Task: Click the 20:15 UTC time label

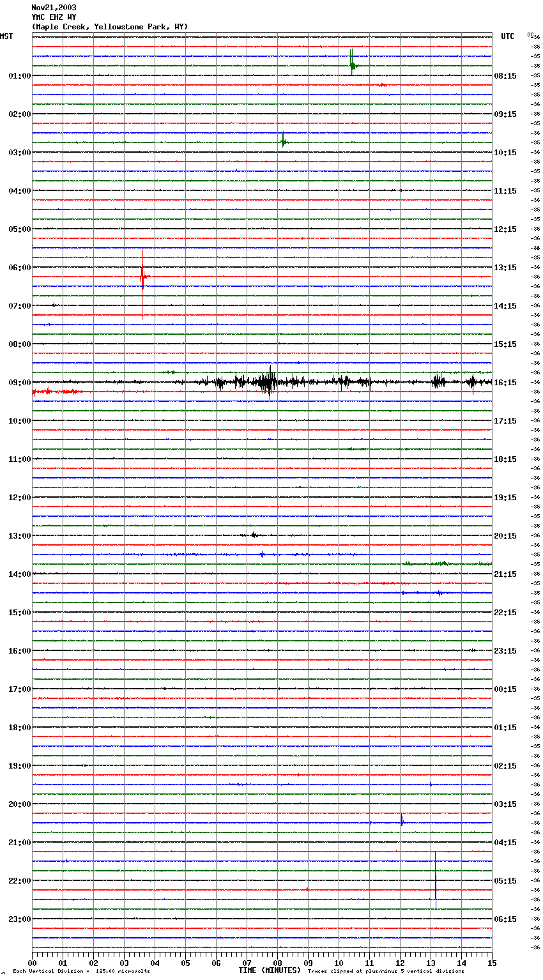Action: pyautogui.click(x=505, y=536)
